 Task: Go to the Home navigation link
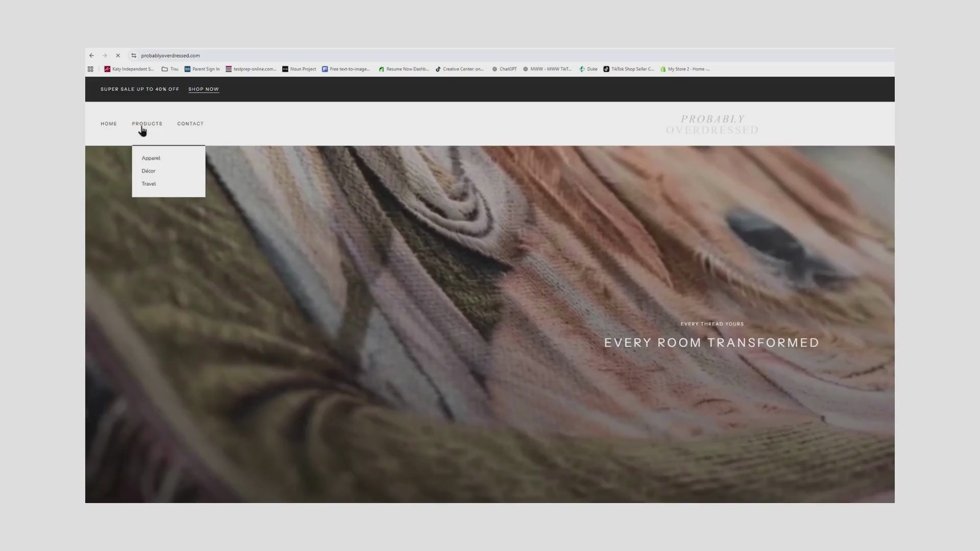(x=109, y=124)
